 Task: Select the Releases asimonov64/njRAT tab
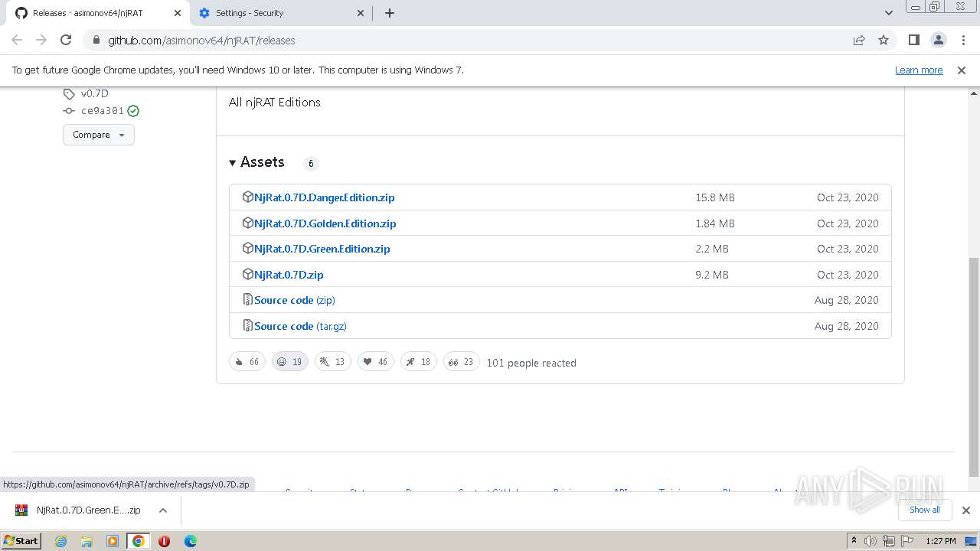coord(98,13)
